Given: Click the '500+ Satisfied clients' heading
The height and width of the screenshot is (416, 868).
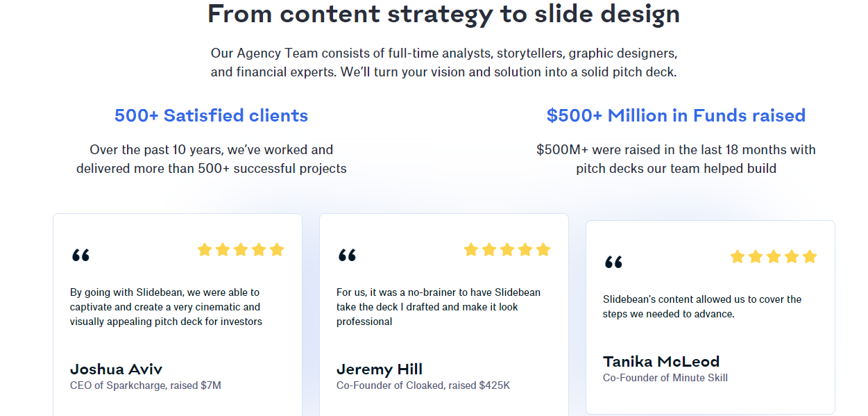Looking at the screenshot, I should pos(212,115).
